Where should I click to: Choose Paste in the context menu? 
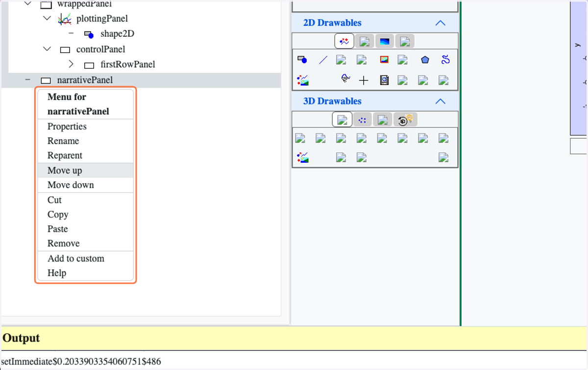tap(85, 229)
